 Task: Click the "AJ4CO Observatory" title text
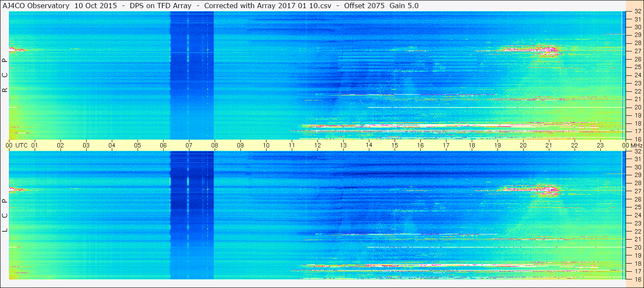pos(36,6)
